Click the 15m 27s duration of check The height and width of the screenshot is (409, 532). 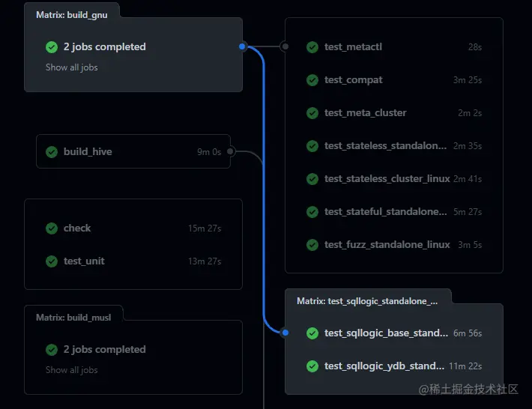(x=205, y=228)
